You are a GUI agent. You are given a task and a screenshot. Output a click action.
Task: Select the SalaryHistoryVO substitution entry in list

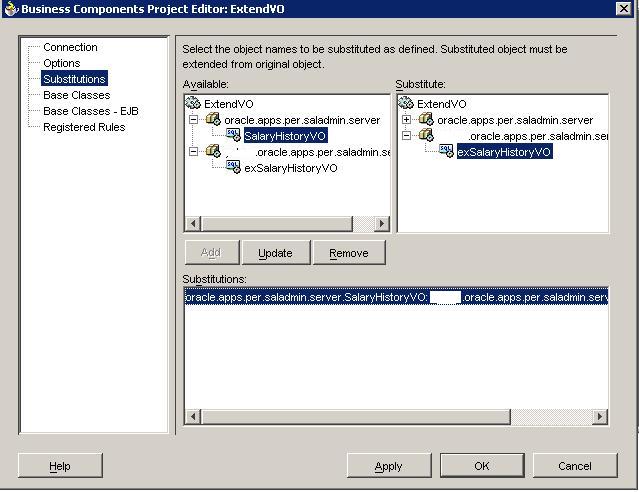(x=396, y=297)
